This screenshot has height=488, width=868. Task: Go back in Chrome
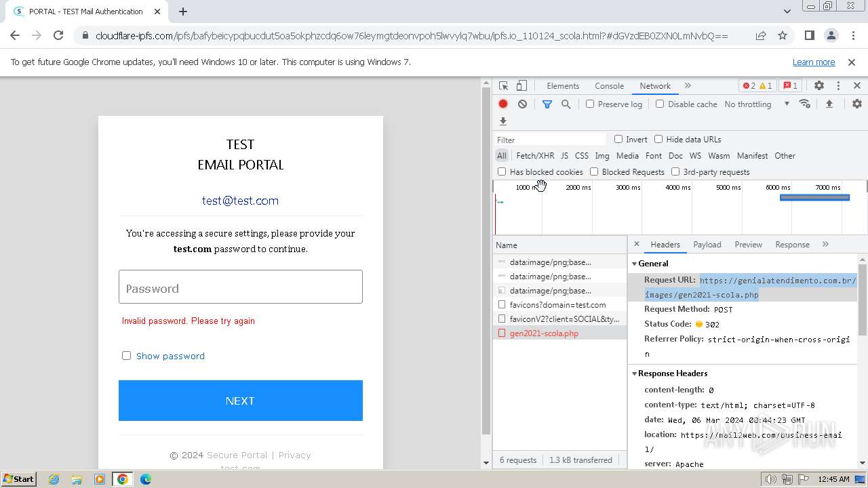tap(15, 36)
